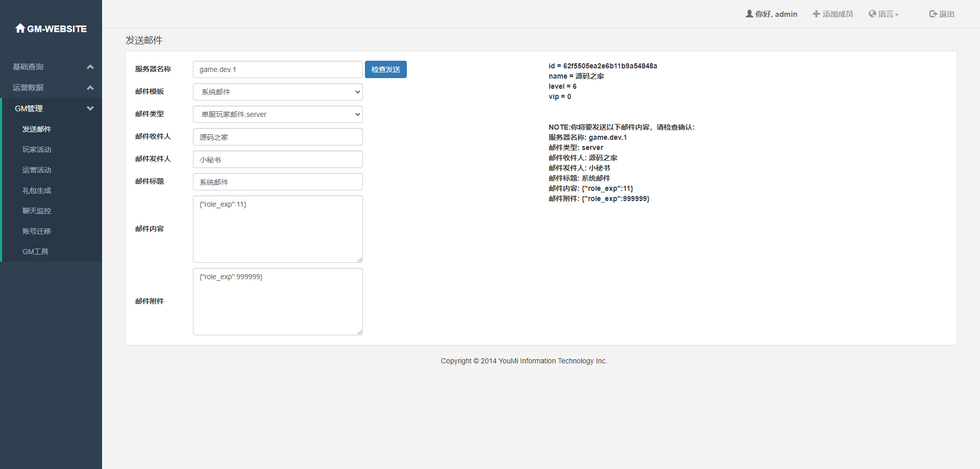Screen dimensions: 980x469
Task: Click the line '邮件附件: {"role_exp":999999}'
Action: pos(599,199)
